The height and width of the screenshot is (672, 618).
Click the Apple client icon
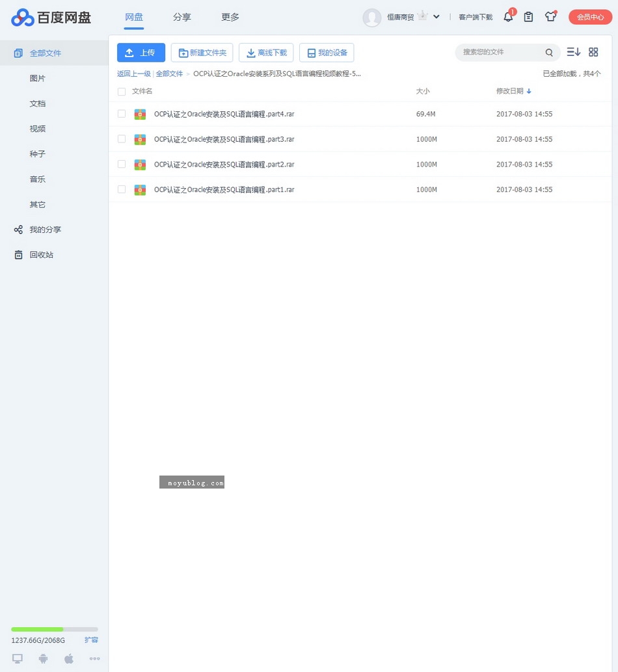point(69,658)
